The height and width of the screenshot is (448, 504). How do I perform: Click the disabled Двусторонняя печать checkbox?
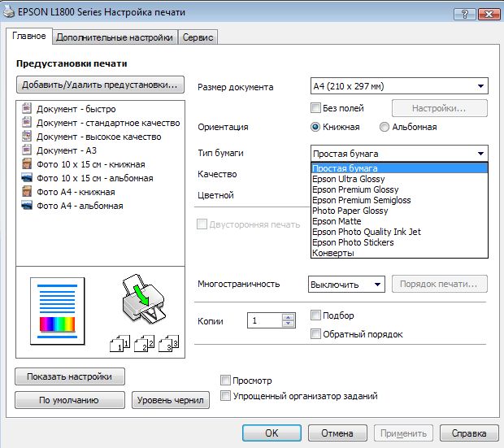pyautogui.click(x=202, y=224)
